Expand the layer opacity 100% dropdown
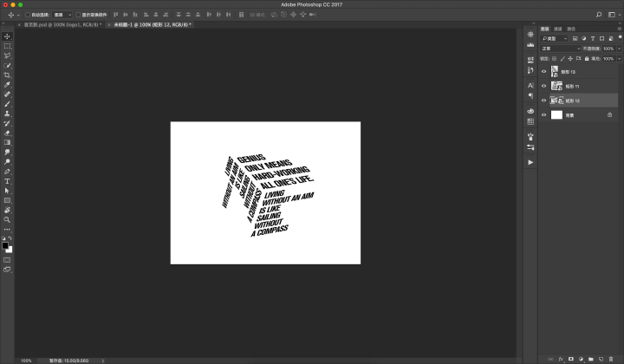 click(618, 49)
